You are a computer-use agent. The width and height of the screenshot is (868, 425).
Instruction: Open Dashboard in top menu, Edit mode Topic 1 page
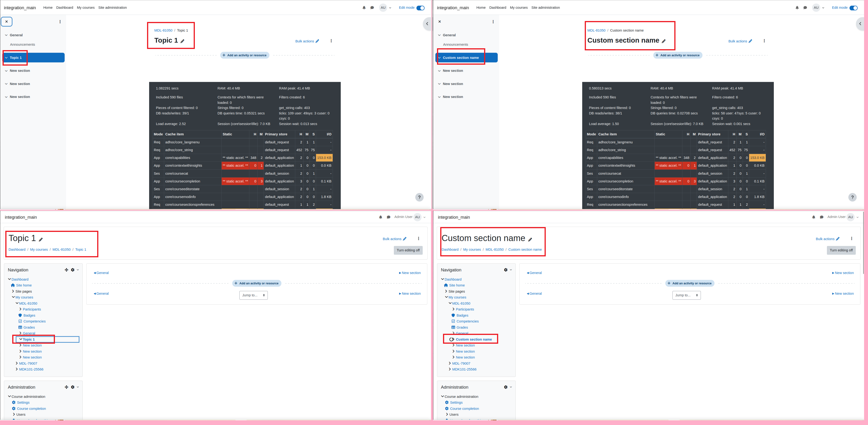tap(65, 8)
